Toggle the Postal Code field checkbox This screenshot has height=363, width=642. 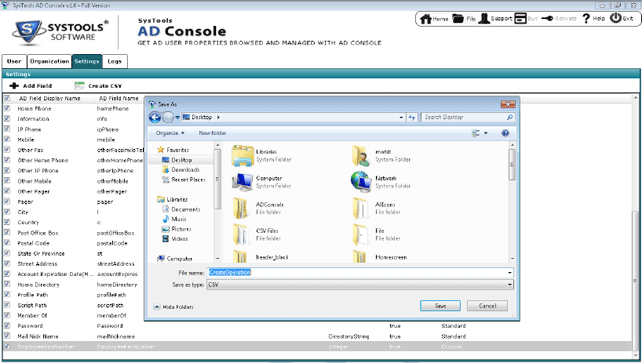point(7,243)
